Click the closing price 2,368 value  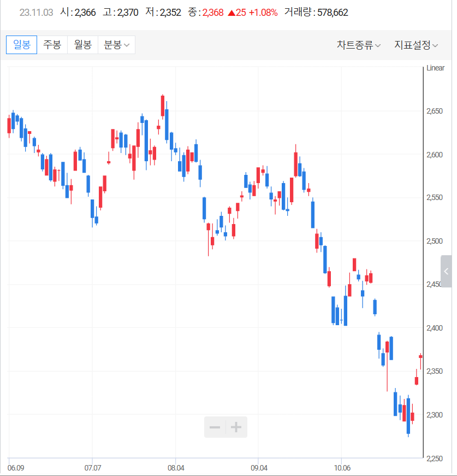pos(213,13)
